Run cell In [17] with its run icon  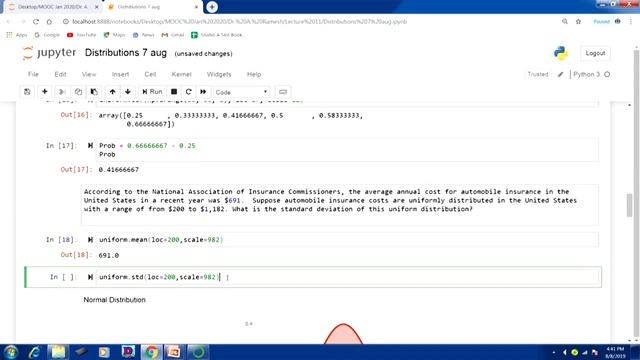[x=90, y=145]
